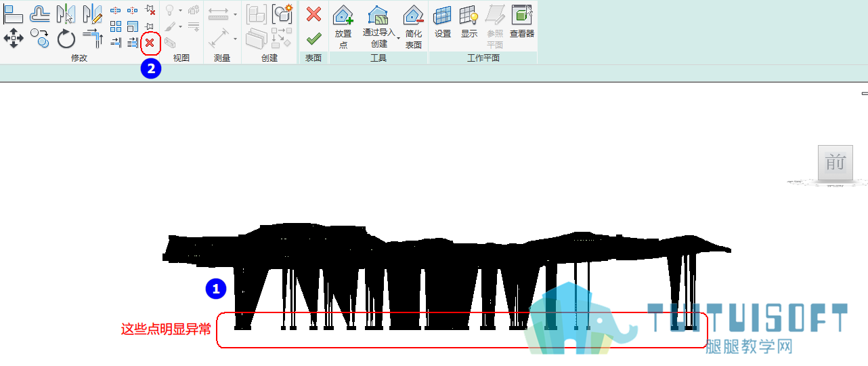Click the red Delete icon in Modify panel

click(x=150, y=43)
